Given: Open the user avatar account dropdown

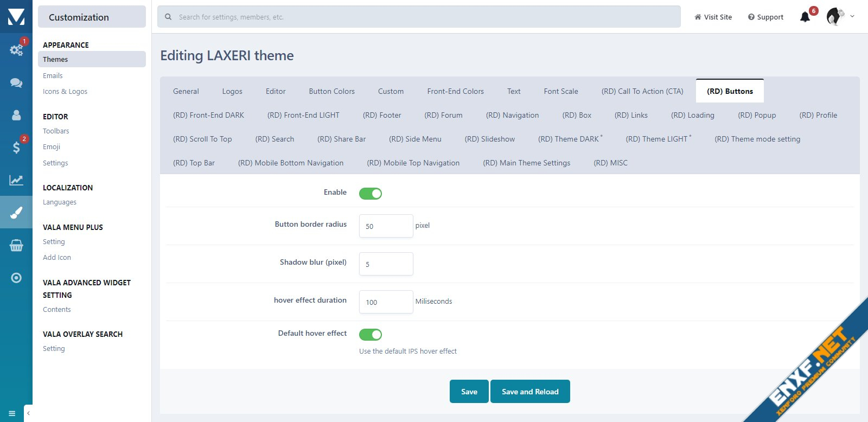Looking at the screenshot, I should tap(840, 17).
